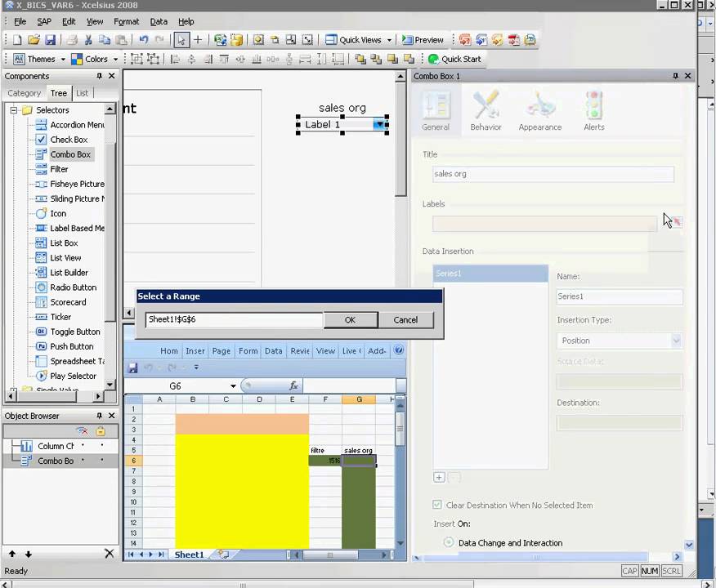716x588 pixels.
Task: Select the Sheet1 worksheet tab
Action: (189, 555)
